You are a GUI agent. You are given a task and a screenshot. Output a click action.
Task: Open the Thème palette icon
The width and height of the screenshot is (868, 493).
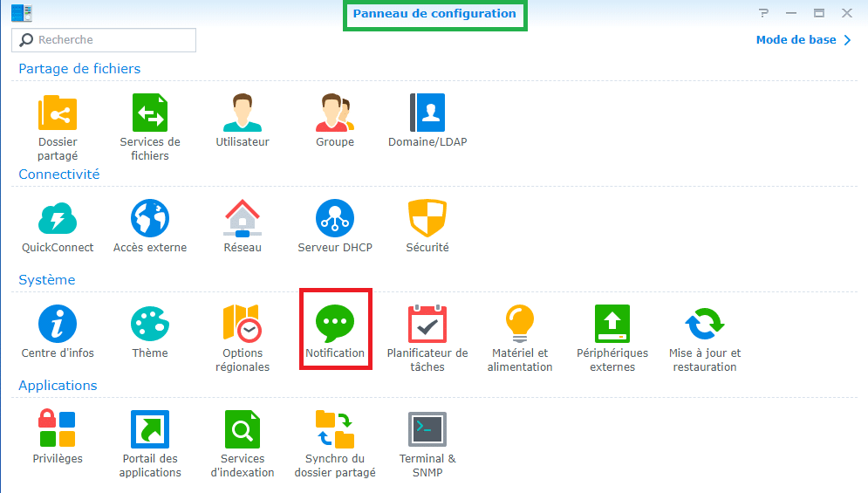point(150,324)
